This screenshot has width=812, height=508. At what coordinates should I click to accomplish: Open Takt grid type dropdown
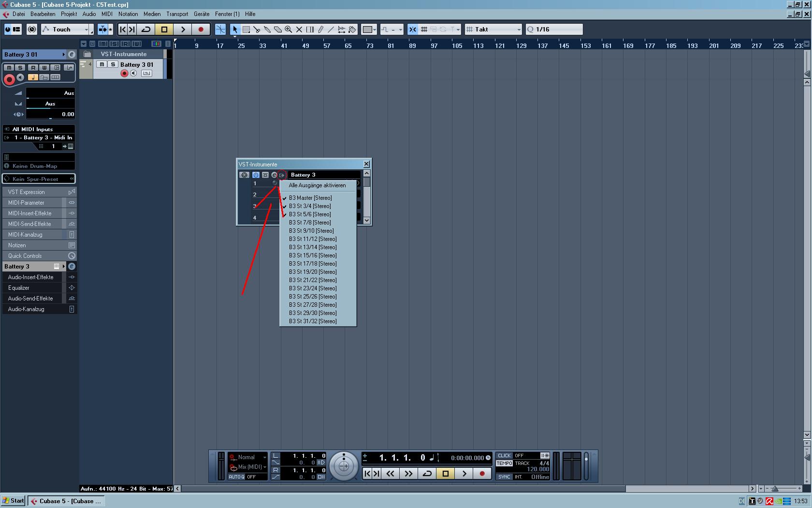[493, 30]
